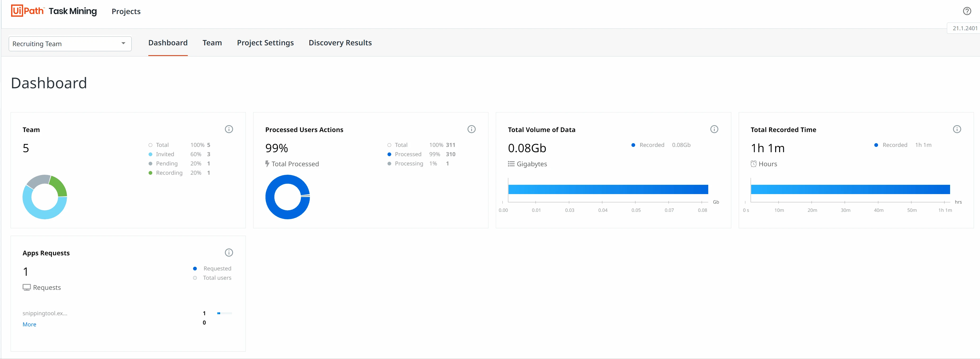The image size is (980, 359).
Task: Click Total Volume of Data info icon
Action: point(714,129)
